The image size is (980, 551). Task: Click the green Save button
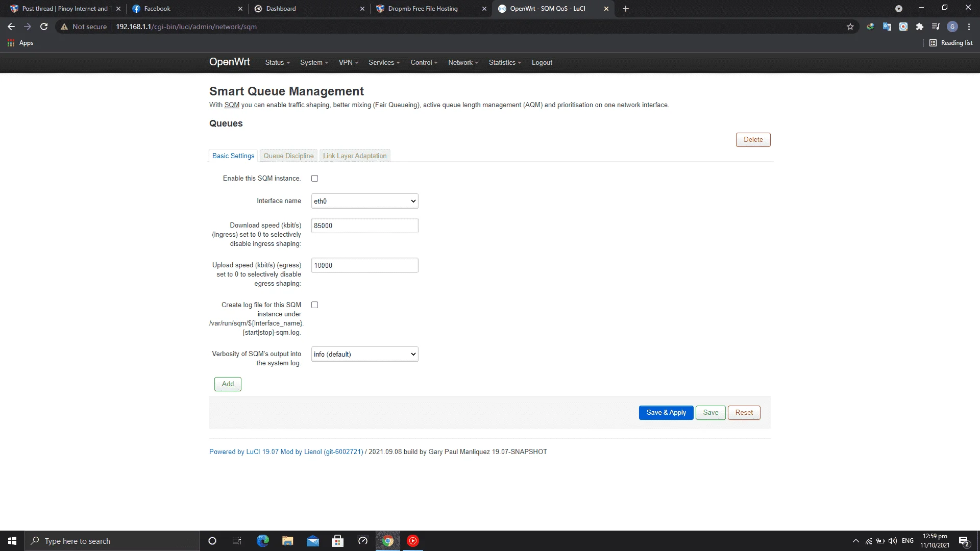tap(710, 413)
